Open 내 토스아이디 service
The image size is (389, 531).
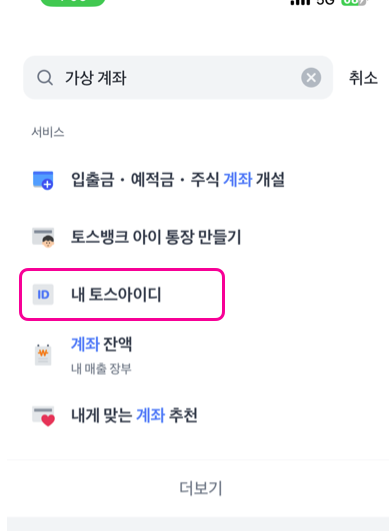116,294
